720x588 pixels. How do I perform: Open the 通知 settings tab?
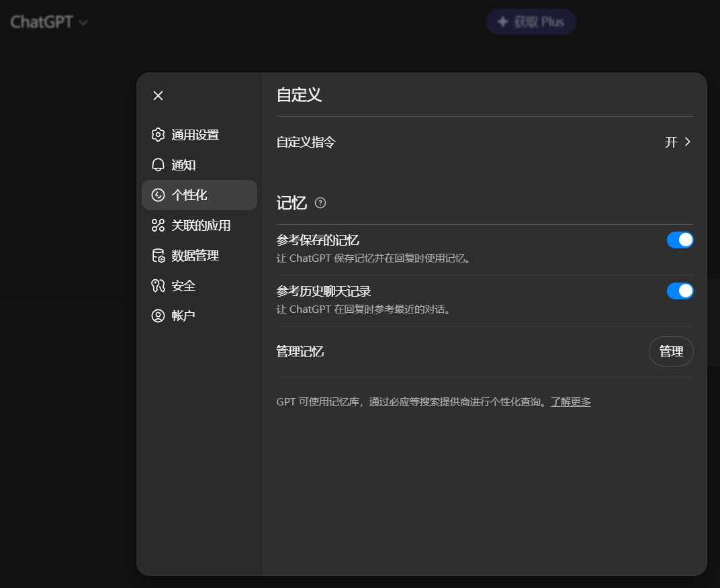pyautogui.click(x=199, y=164)
